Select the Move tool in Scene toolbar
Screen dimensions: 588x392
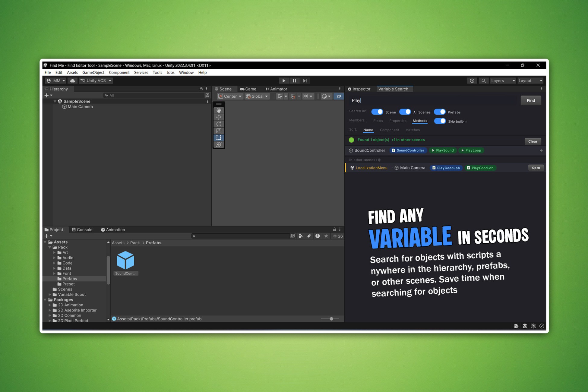click(219, 117)
